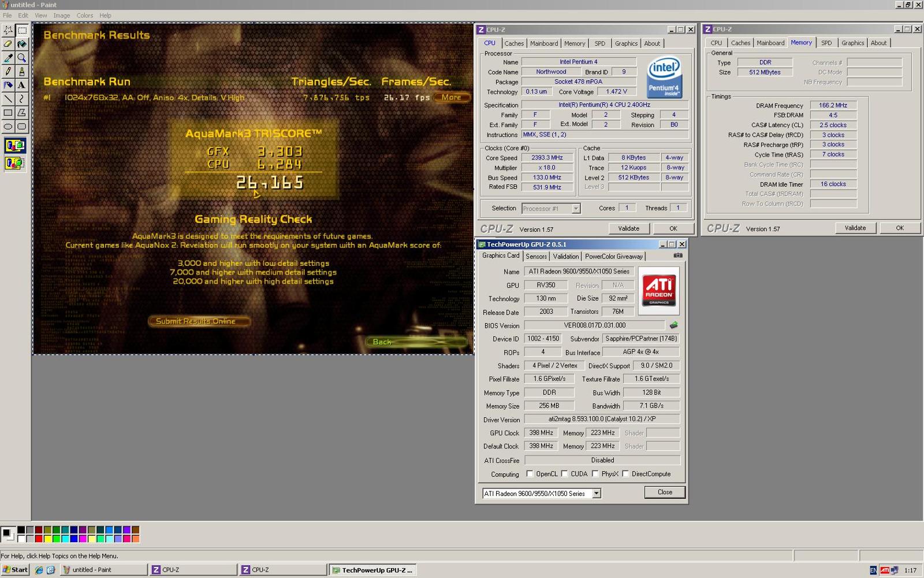This screenshot has width=924, height=578.
Task: Open the View menu in Paint
Action: tap(41, 16)
